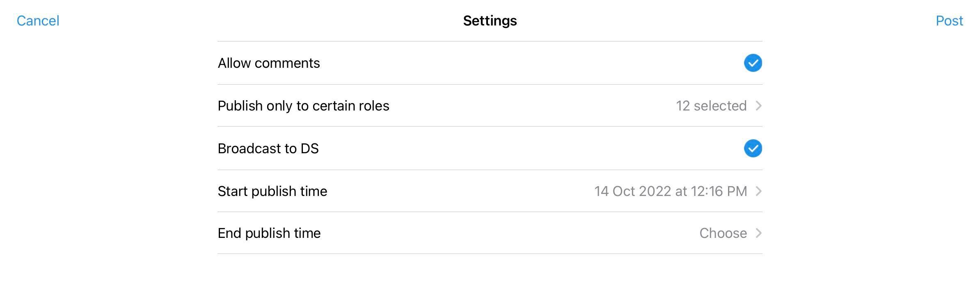Choose an end publish time value
This screenshot has height=288, width=980.
(x=723, y=233)
